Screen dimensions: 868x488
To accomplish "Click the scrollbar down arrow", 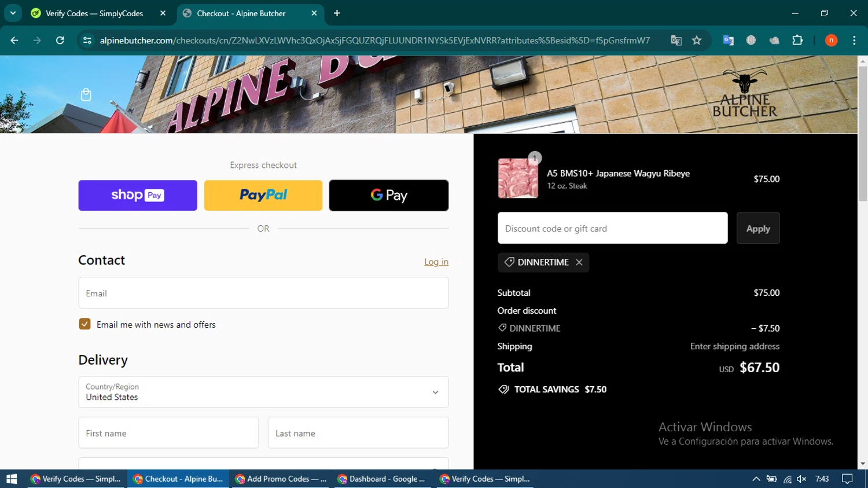I will coord(862,464).
